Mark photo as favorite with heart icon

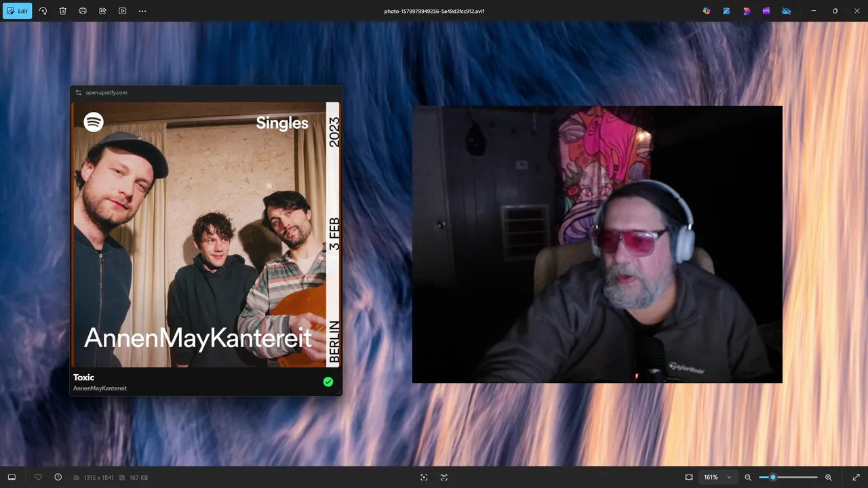point(38,477)
